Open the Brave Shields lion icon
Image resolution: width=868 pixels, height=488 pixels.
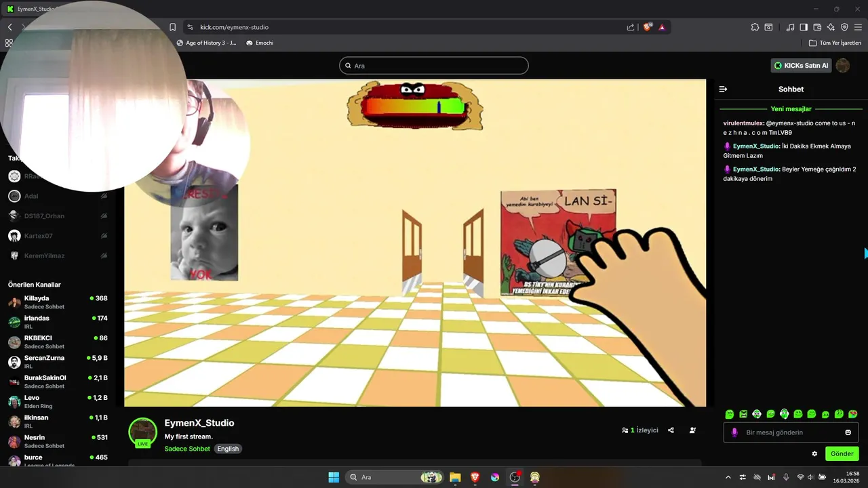648,27
